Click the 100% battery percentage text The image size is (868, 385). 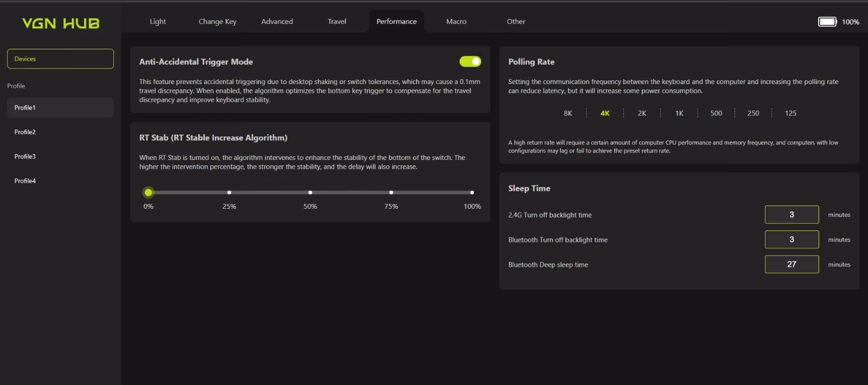pos(851,22)
